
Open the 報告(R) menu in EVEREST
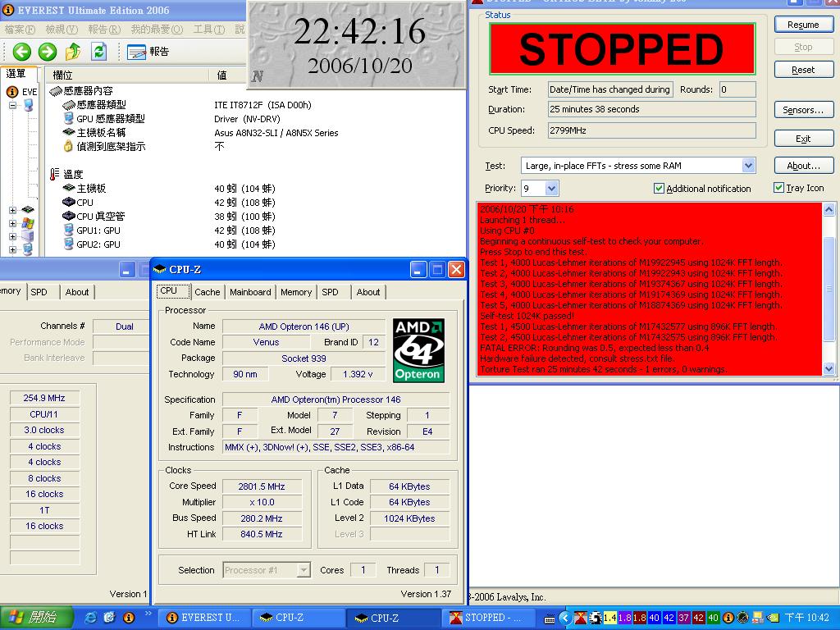click(104, 30)
